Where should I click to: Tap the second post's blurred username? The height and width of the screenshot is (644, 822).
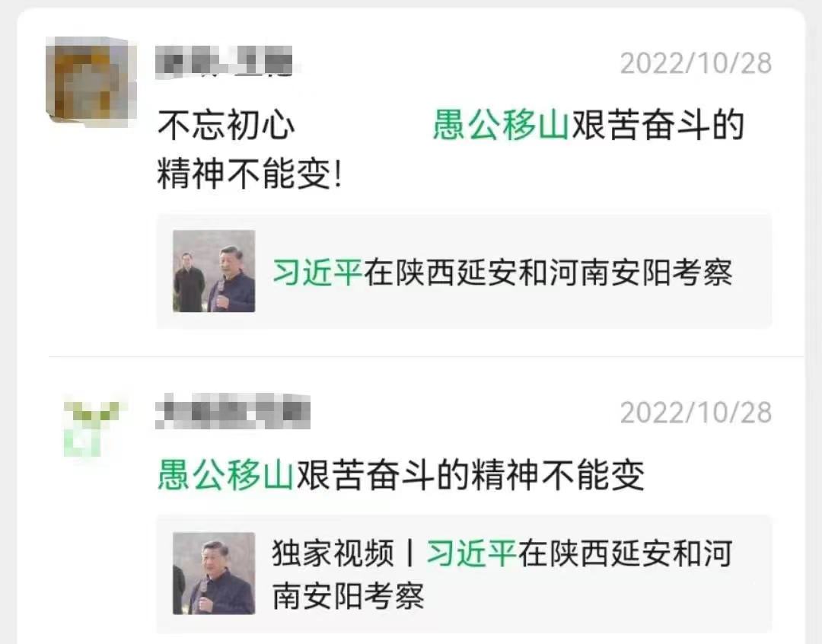233,411
